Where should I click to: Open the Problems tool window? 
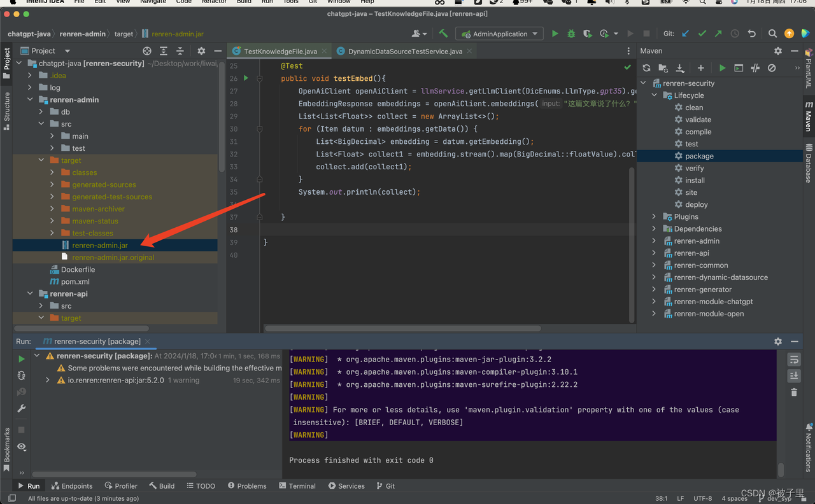tap(247, 486)
